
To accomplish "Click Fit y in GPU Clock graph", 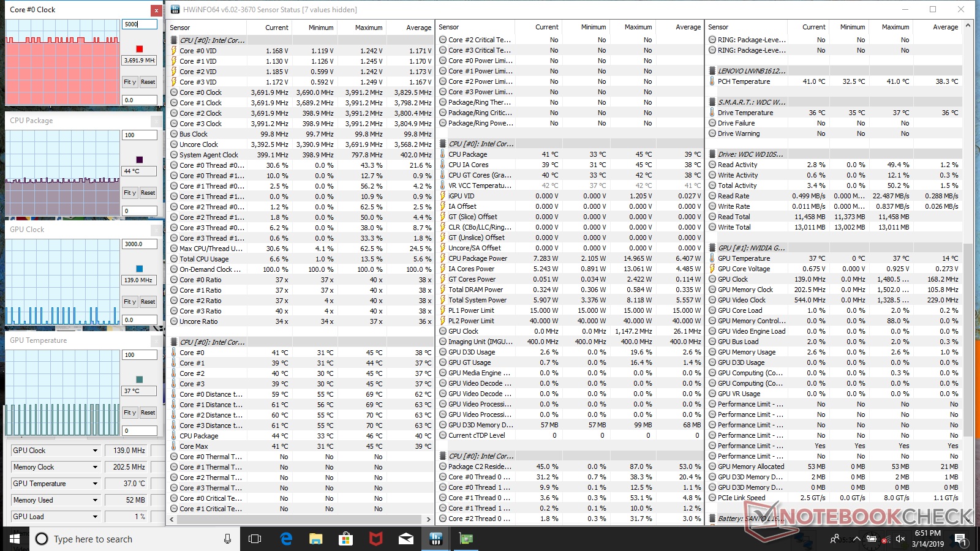I will tap(130, 302).
